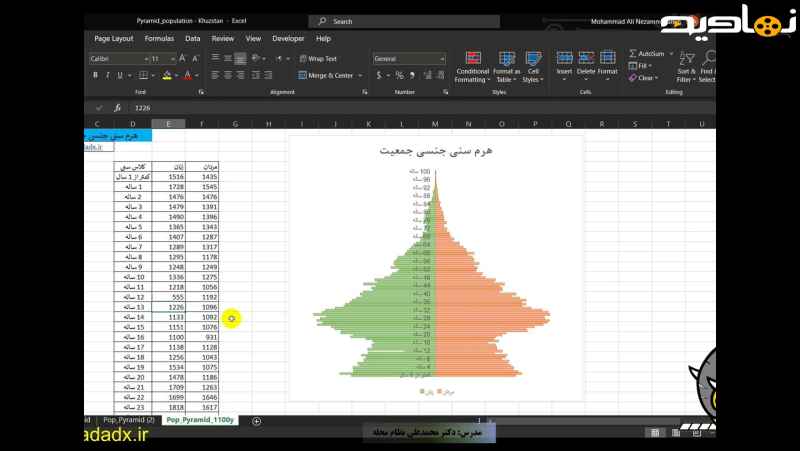Click the red font color swatch
The width and height of the screenshot is (800, 451).
(186, 75)
